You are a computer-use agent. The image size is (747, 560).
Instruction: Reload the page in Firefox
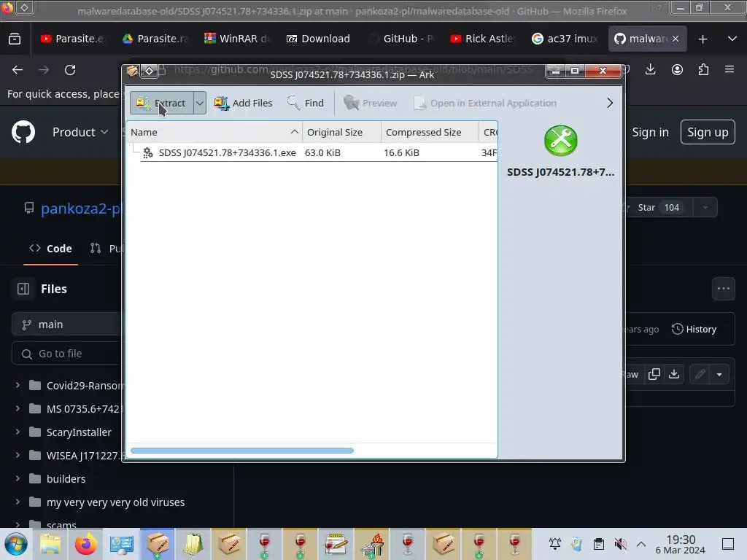pos(70,70)
